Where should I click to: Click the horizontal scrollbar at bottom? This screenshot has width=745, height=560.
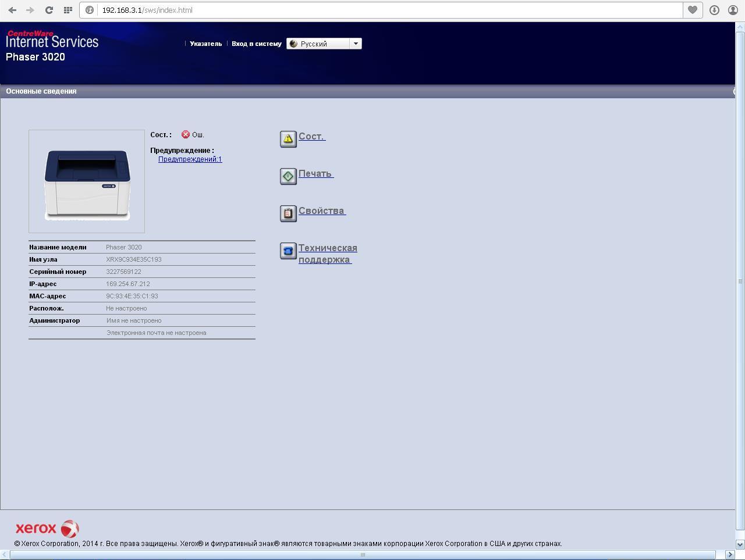363,555
